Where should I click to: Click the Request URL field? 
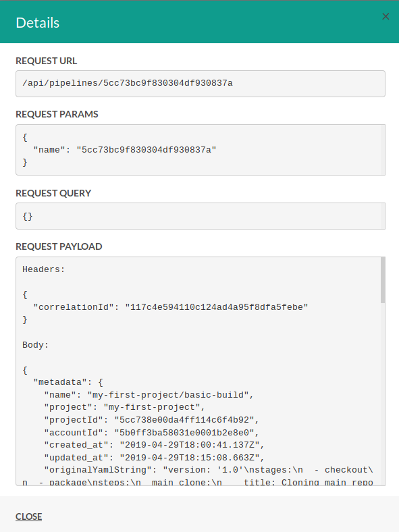[201, 84]
